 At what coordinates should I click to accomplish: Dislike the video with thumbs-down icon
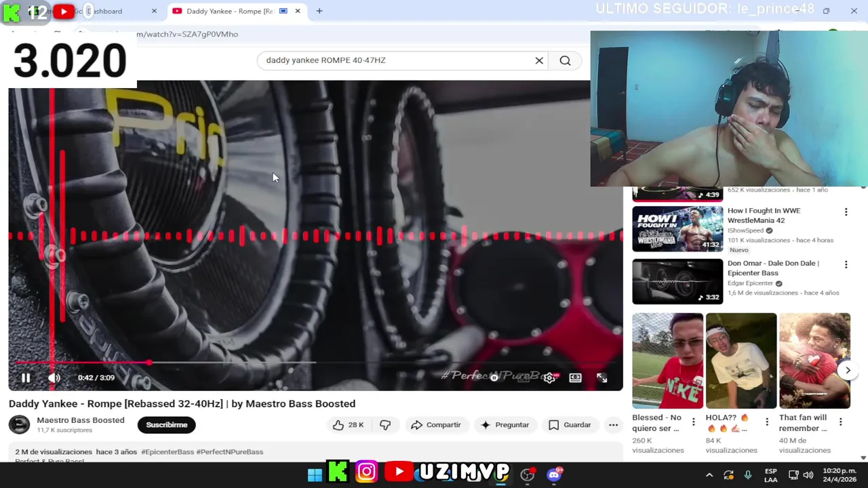(x=385, y=425)
